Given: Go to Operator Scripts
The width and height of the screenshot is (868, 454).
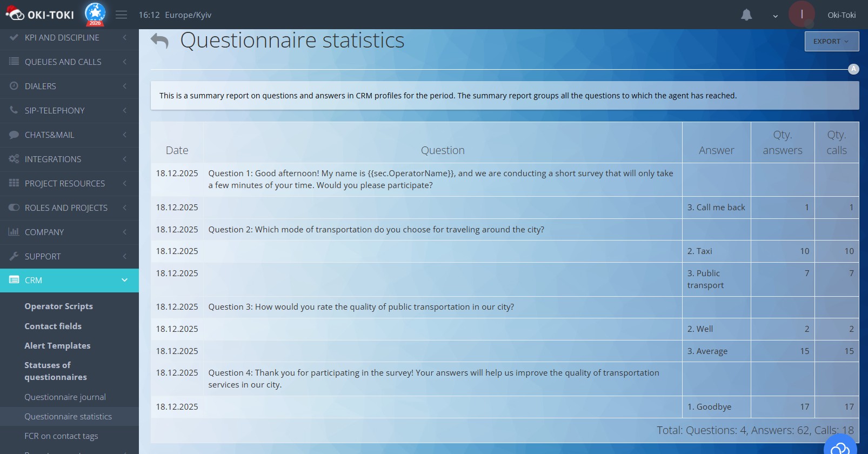Looking at the screenshot, I should coord(58,306).
